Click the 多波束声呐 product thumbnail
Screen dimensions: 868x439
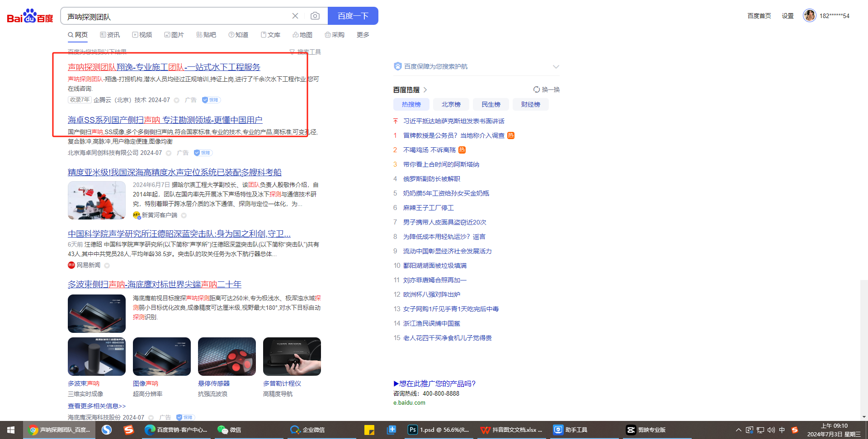(x=97, y=356)
